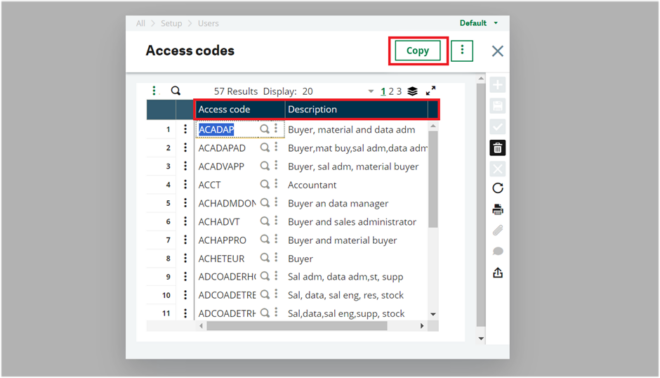
Task: Click 'Buyer and material buyer' description
Action: (x=342, y=240)
